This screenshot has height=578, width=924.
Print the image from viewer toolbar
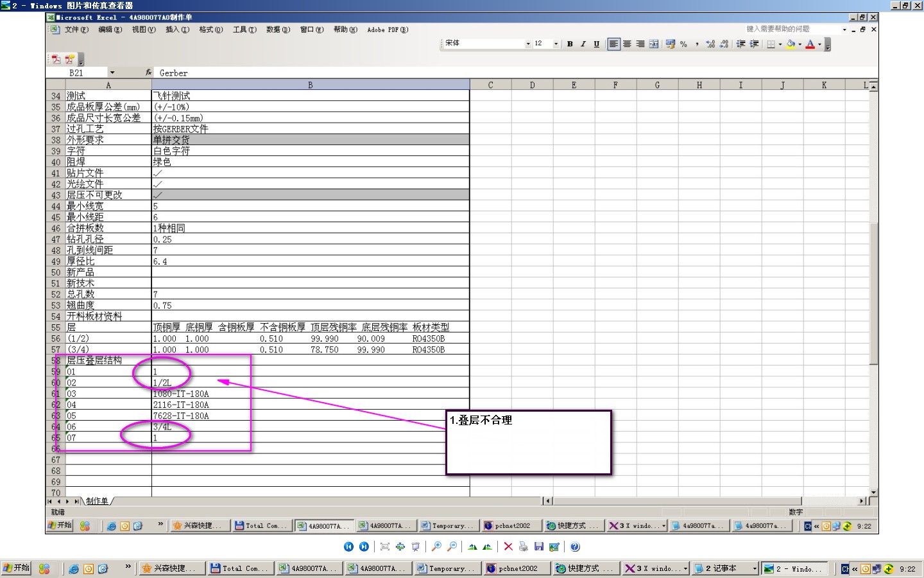point(524,547)
